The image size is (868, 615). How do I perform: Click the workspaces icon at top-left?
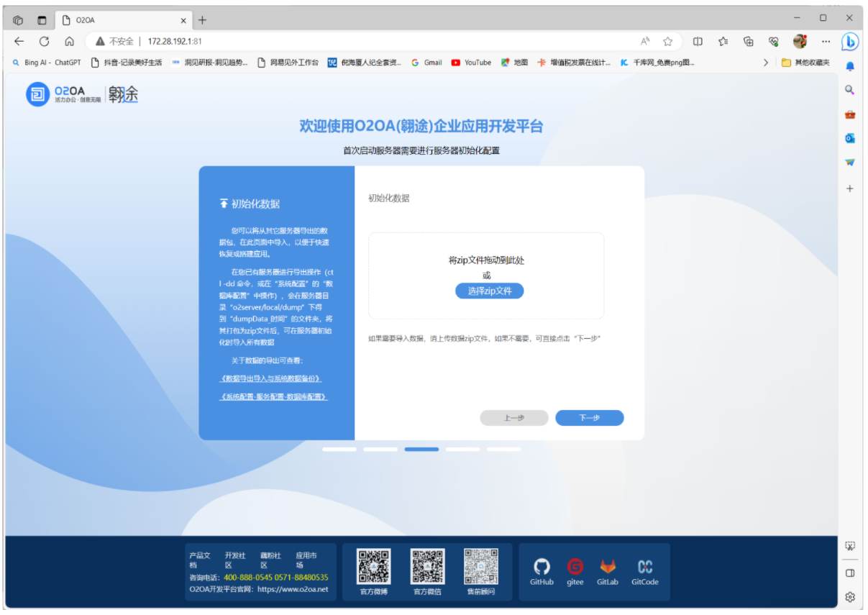tap(18, 19)
